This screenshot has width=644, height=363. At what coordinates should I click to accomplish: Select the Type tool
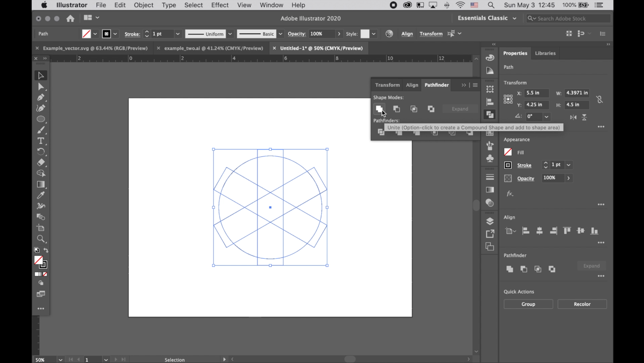(x=41, y=141)
